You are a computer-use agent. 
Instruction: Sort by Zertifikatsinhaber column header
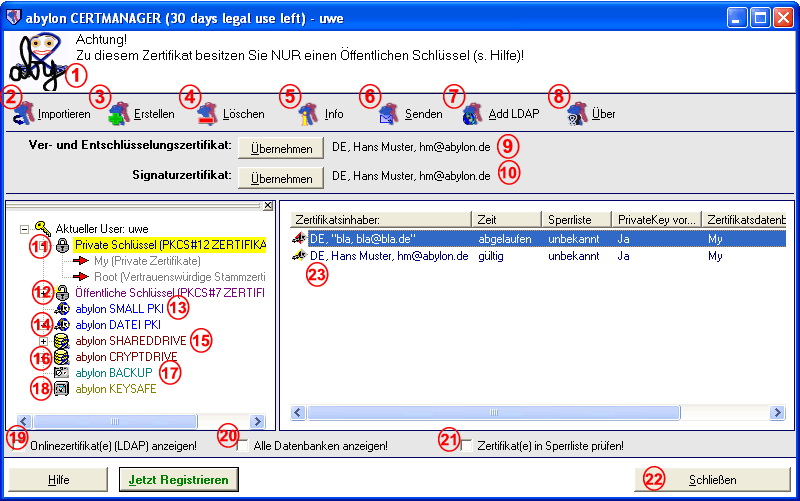click(381, 219)
